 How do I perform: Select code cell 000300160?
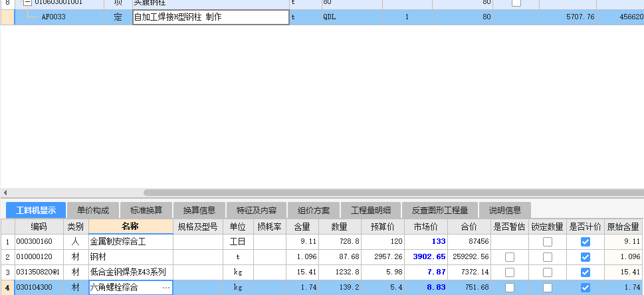coord(39,242)
